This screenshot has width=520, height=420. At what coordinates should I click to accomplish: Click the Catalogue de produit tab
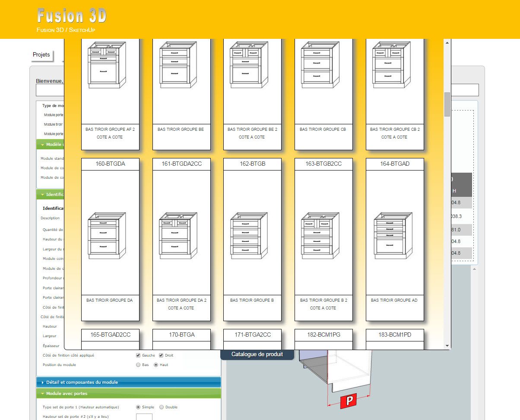(257, 354)
